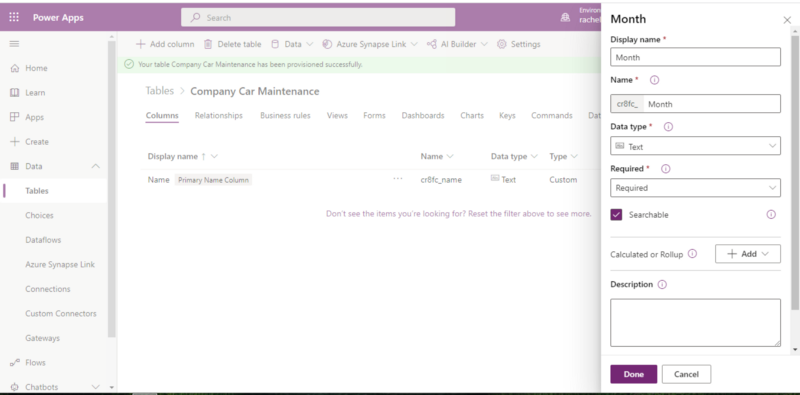
Task: Collapse the Data section chevron in sidebar
Action: [x=95, y=166]
